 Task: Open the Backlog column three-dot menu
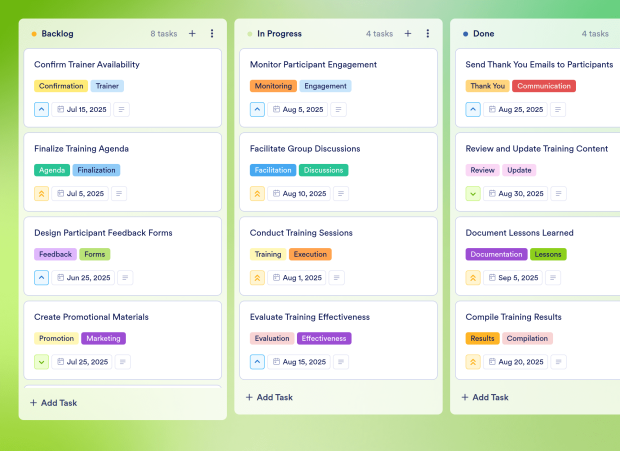click(x=212, y=33)
